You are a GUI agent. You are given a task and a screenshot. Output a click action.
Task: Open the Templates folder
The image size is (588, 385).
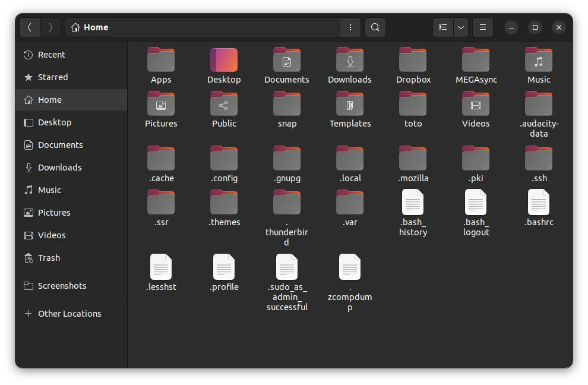click(350, 104)
